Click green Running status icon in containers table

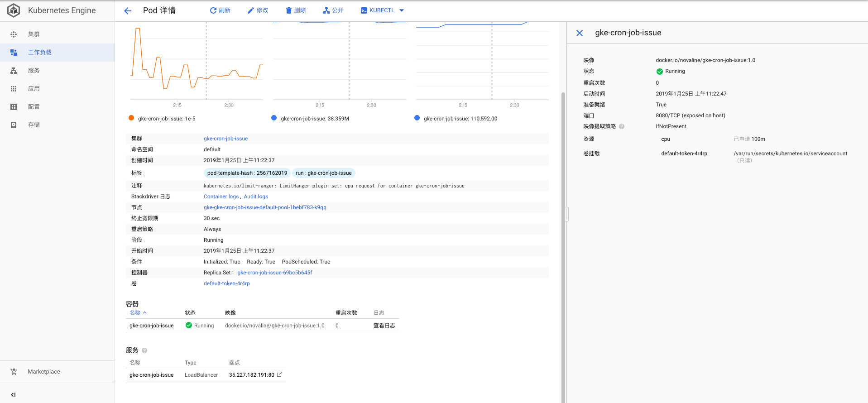pos(189,325)
